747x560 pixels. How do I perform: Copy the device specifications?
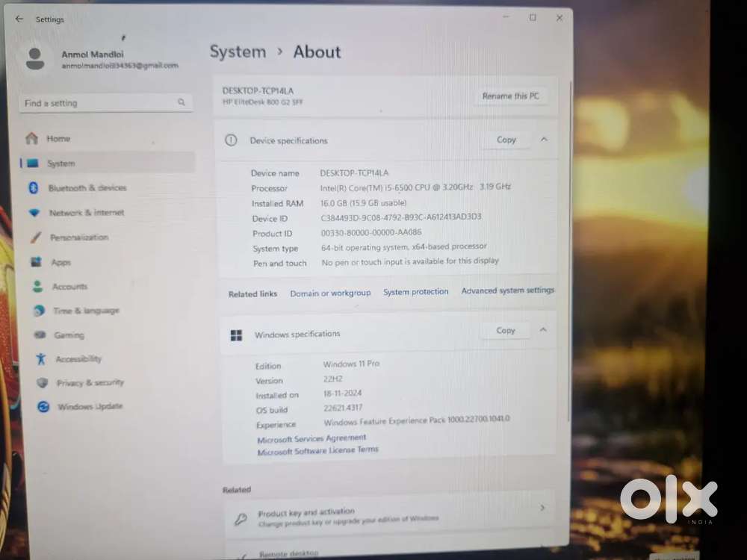[506, 140]
